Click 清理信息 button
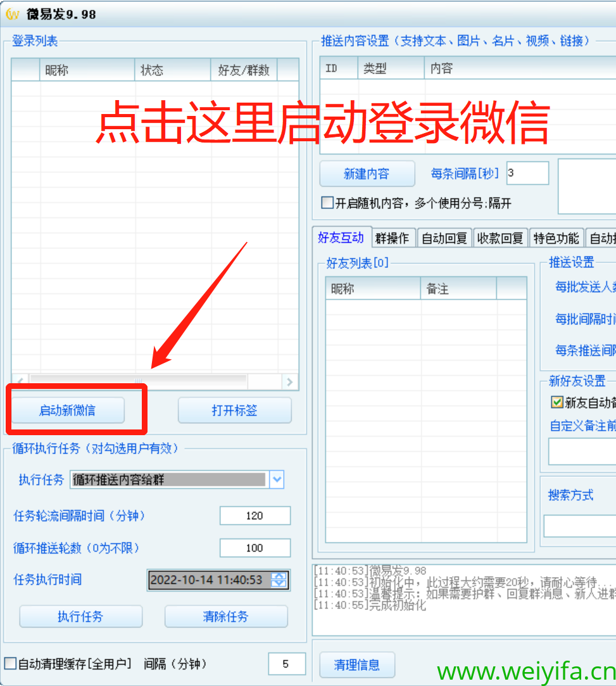 point(357,665)
